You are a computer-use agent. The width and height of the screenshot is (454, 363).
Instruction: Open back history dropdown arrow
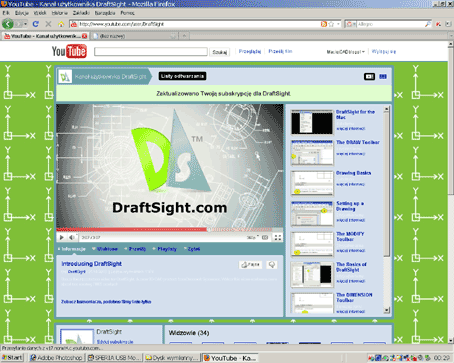[25, 24]
